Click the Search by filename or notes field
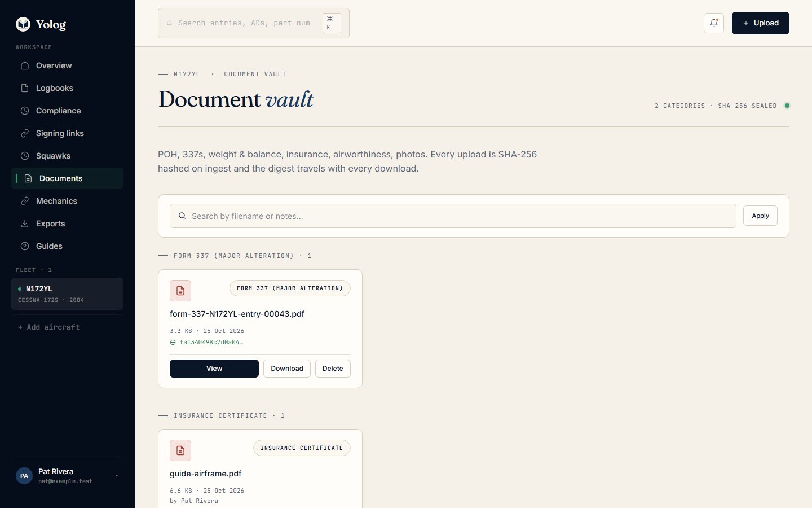 coord(453,216)
